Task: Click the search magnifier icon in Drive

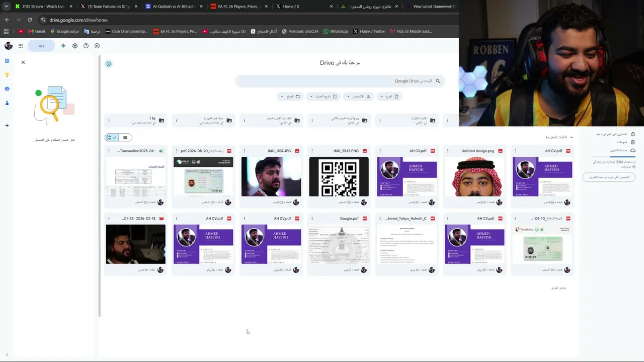Action: click(x=438, y=81)
